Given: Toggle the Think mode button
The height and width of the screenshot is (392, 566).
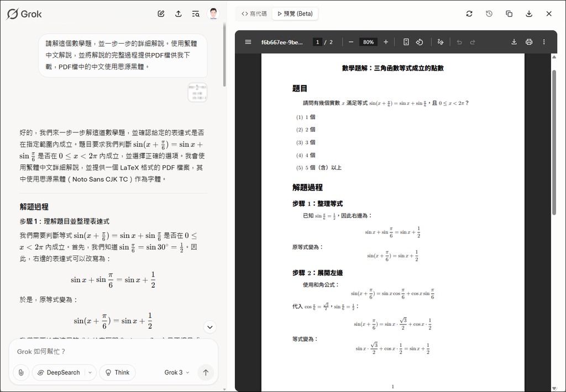Looking at the screenshot, I should tap(117, 373).
